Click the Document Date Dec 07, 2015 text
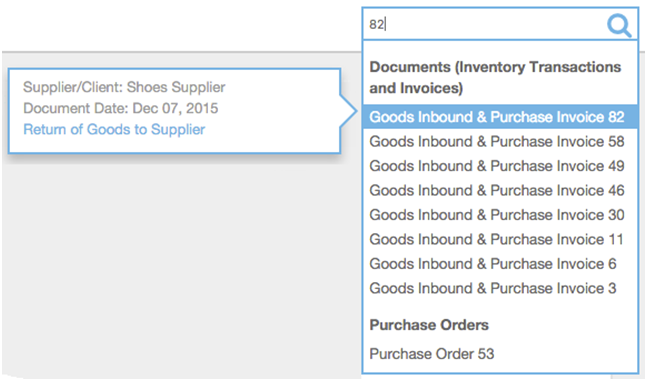The height and width of the screenshot is (381, 647). 120,108
